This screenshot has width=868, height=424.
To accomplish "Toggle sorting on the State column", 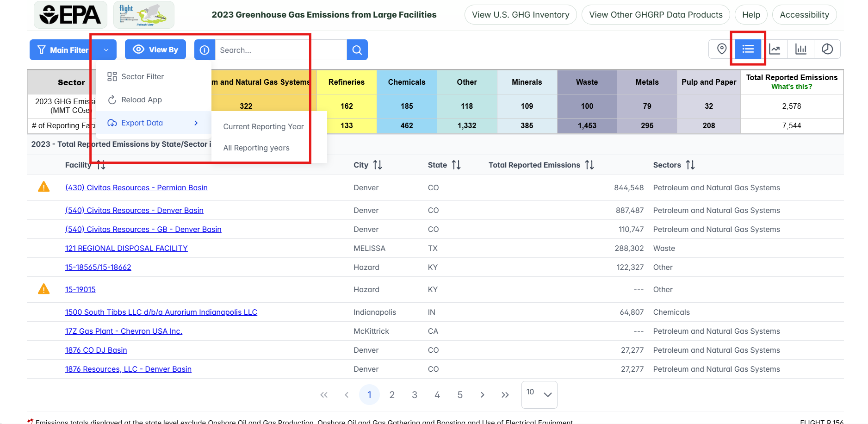I will (x=457, y=165).
